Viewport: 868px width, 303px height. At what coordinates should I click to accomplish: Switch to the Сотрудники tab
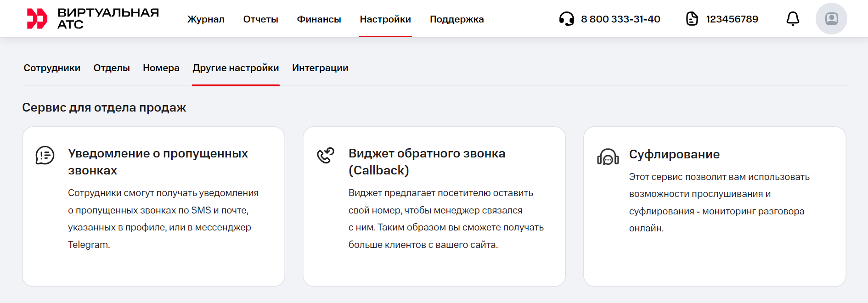[52, 68]
